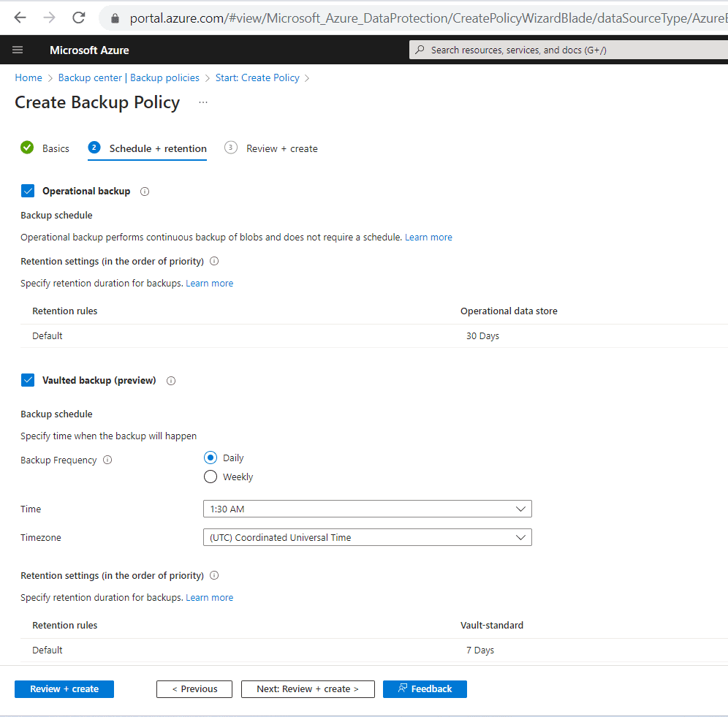
Task: Click the Microsoft Azure logo text
Action: click(x=89, y=50)
